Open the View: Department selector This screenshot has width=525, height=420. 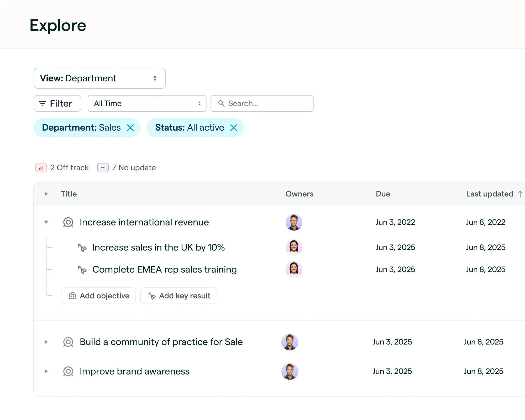coord(100,78)
